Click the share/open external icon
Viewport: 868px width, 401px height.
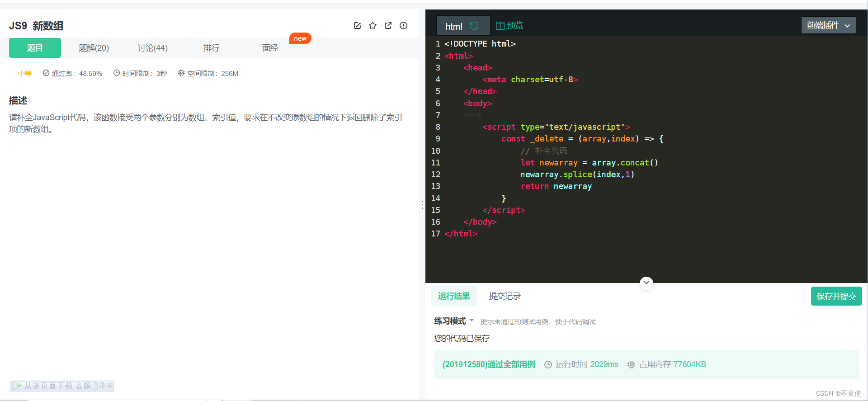388,26
